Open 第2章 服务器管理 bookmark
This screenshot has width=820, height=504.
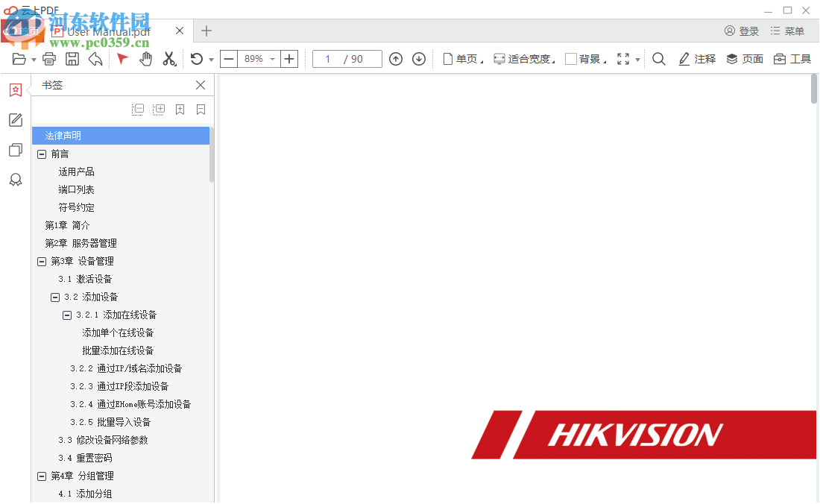point(81,244)
